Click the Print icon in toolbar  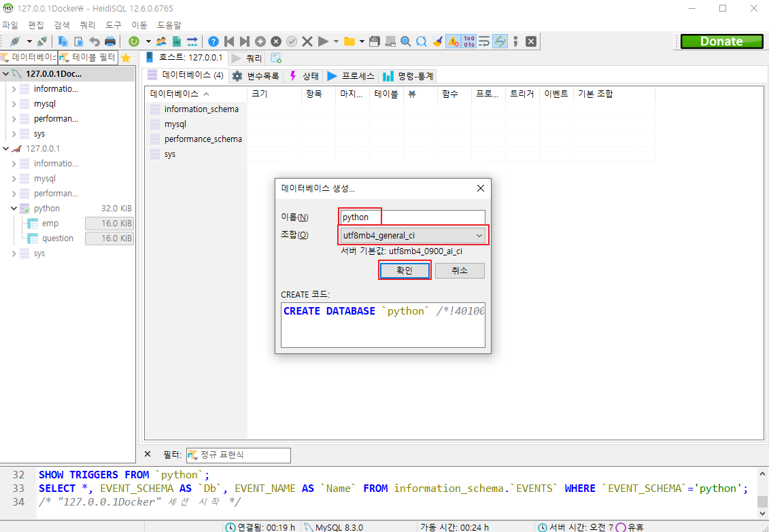click(110, 41)
